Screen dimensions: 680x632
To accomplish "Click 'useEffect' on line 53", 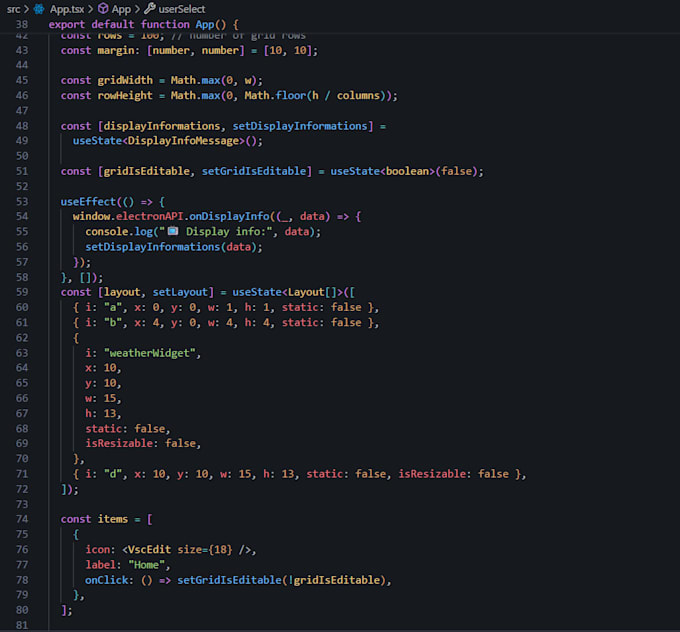I will (x=88, y=202).
